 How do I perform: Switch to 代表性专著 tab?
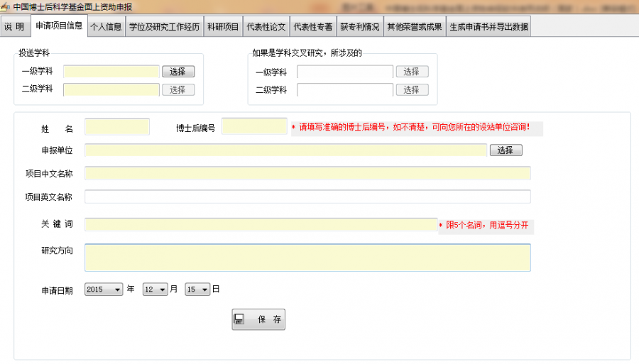(x=312, y=27)
